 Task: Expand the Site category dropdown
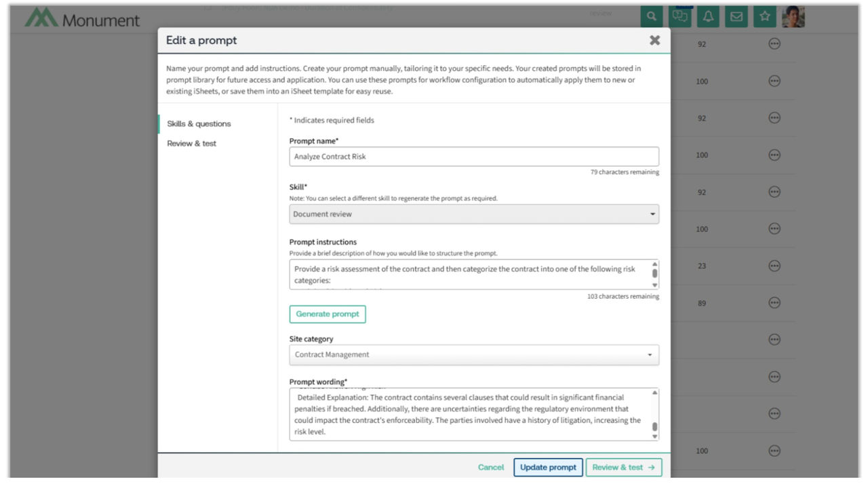click(x=473, y=354)
